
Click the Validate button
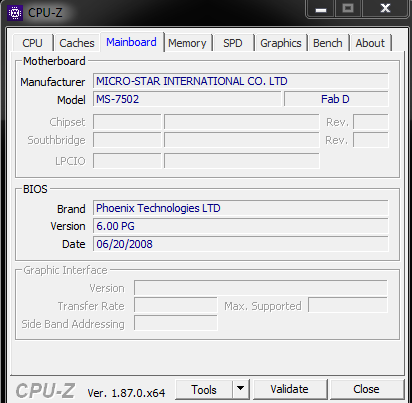point(289,389)
